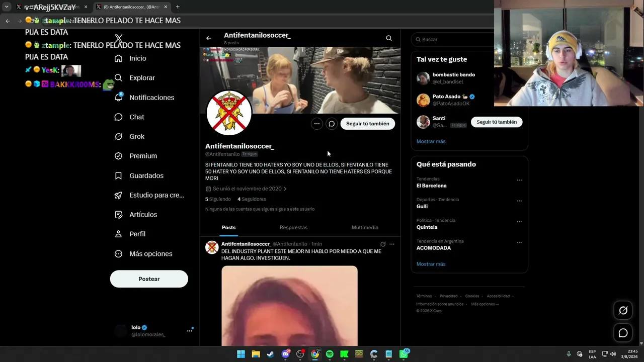Open the Artículos icon in sidebar

[x=119, y=215]
